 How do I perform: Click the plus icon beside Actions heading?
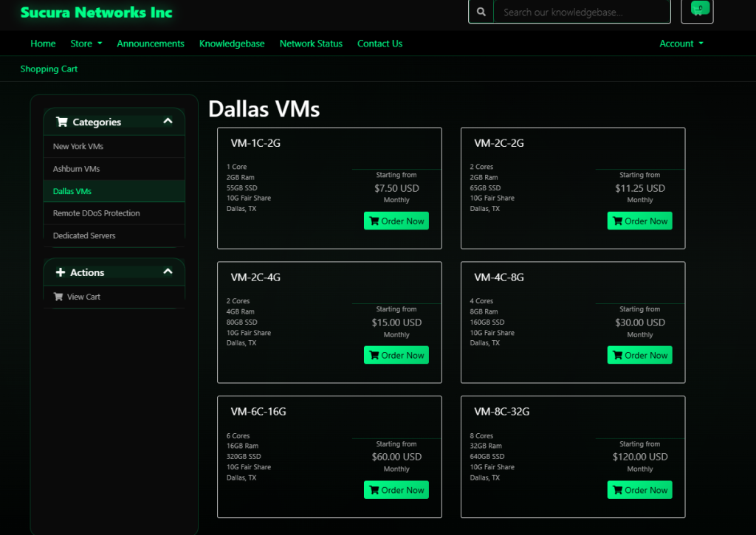click(x=61, y=272)
